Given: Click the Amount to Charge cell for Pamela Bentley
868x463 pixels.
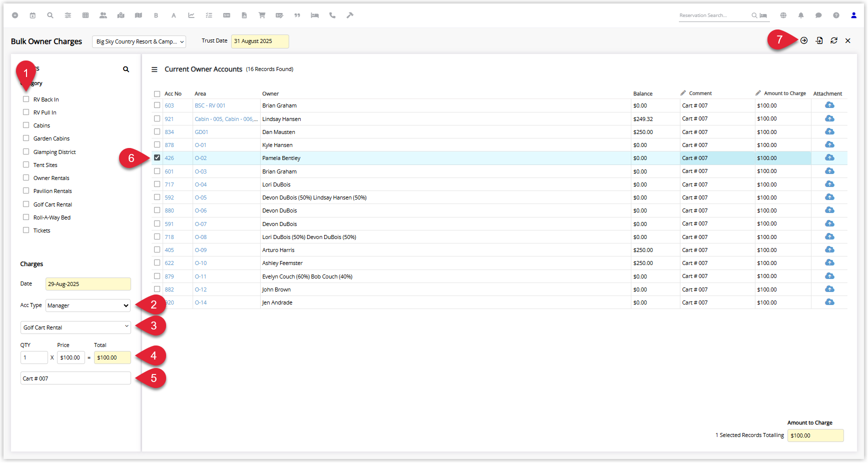Looking at the screenshot, I should pos(783,158).
